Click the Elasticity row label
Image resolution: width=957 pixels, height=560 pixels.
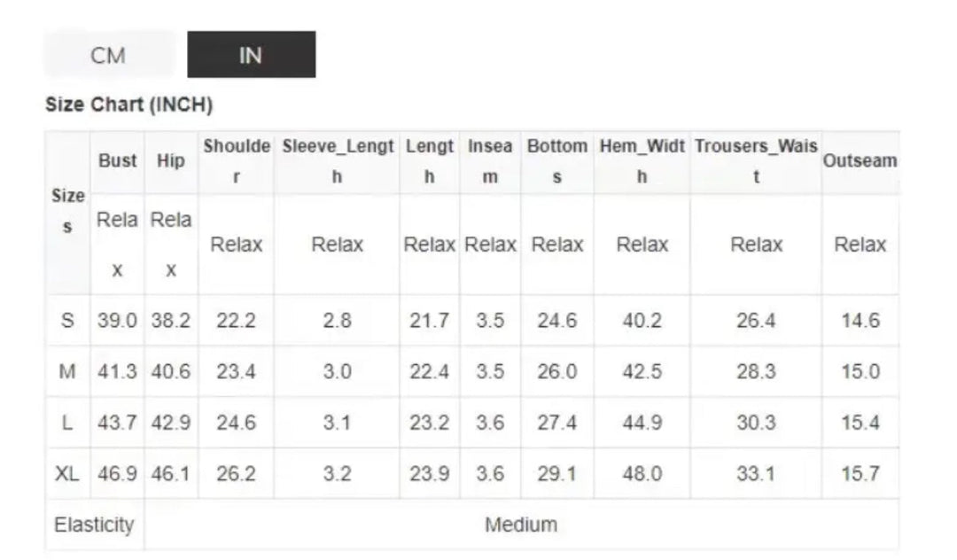[x=94, y=525]
